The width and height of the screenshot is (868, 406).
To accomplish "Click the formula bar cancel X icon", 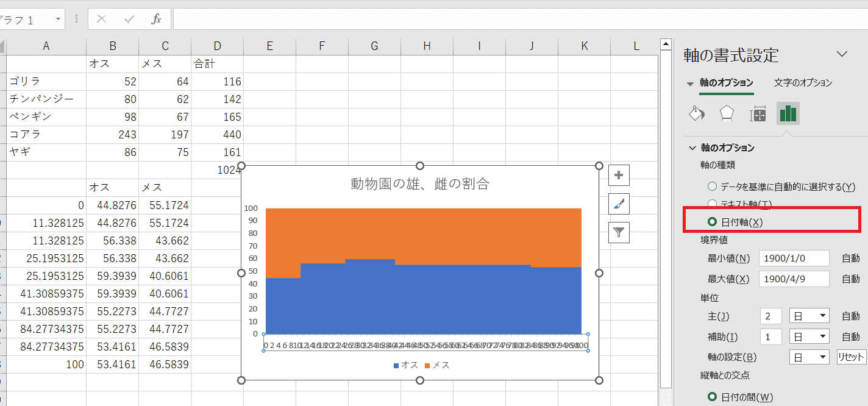I will click(x=101, y=19).
